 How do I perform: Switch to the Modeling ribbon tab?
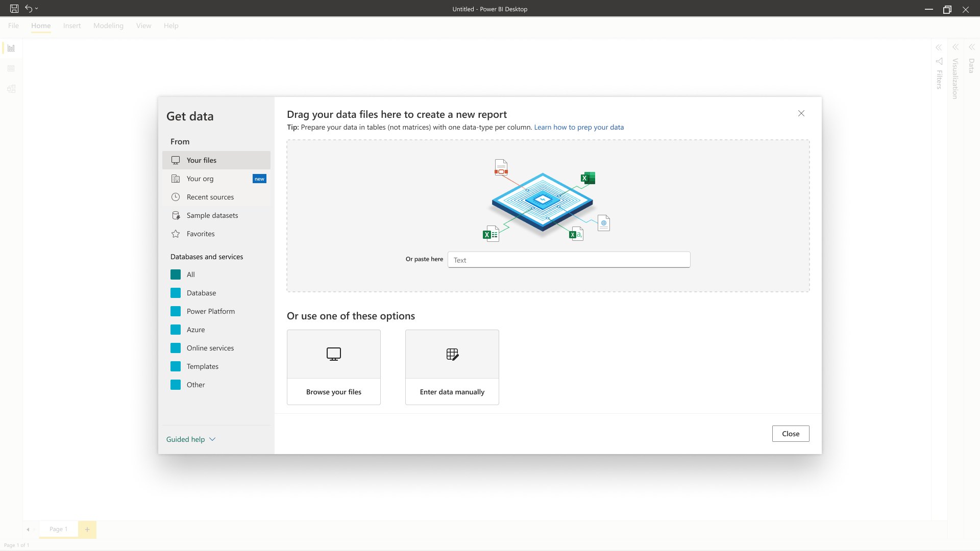click(x=108, y=26)
